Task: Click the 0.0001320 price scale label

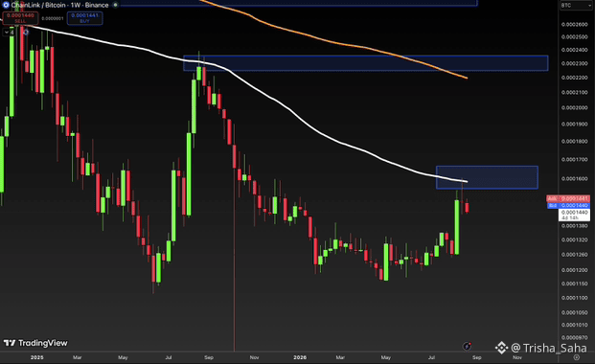Action: coord(574,239)
